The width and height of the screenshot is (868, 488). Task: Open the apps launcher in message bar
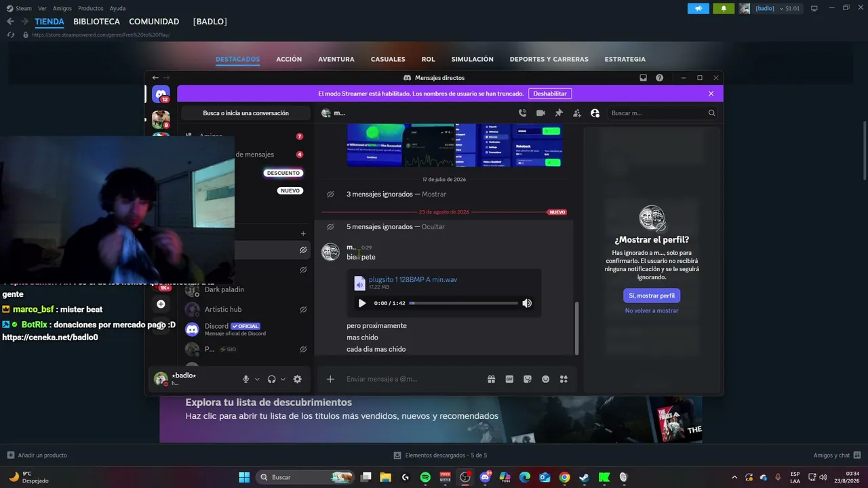pyautogui.click(x=564, y=379)
